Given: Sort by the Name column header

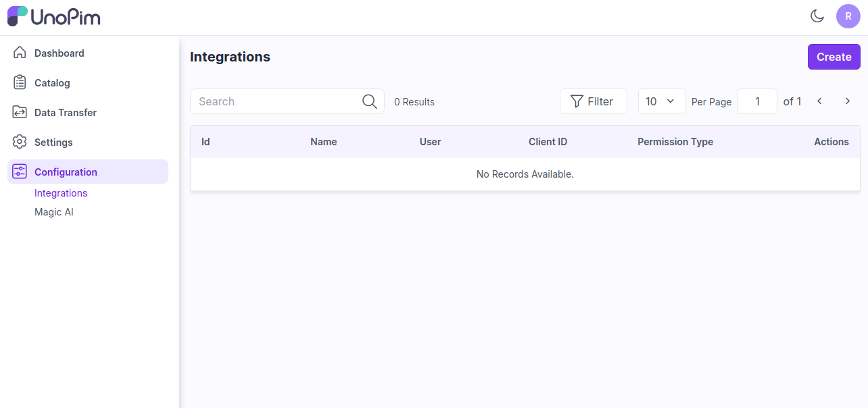Looking at the screenshot, I should click(323, 142).
